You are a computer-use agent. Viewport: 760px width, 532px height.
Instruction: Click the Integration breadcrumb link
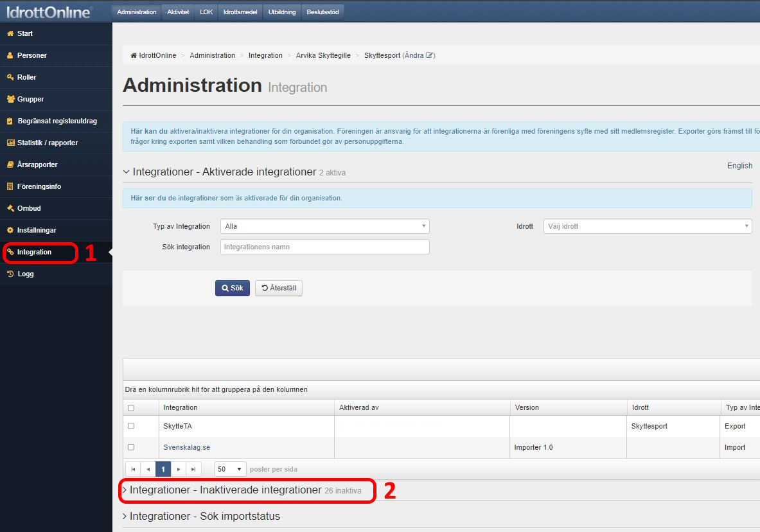pyautogui.click(x=265, y=55)
